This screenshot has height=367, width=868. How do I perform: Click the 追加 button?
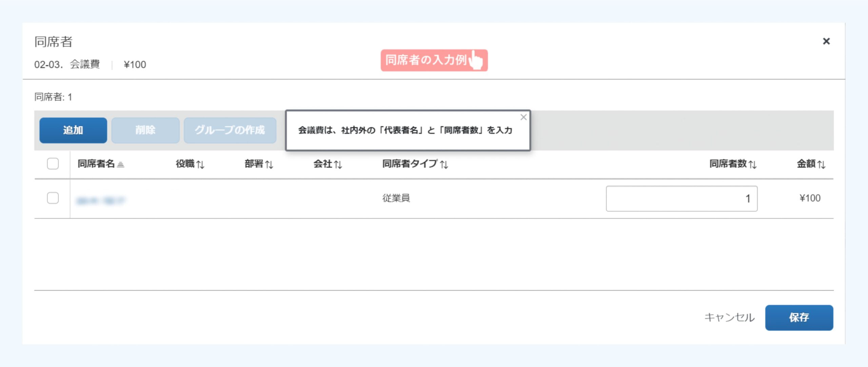(x=73, y=130)
